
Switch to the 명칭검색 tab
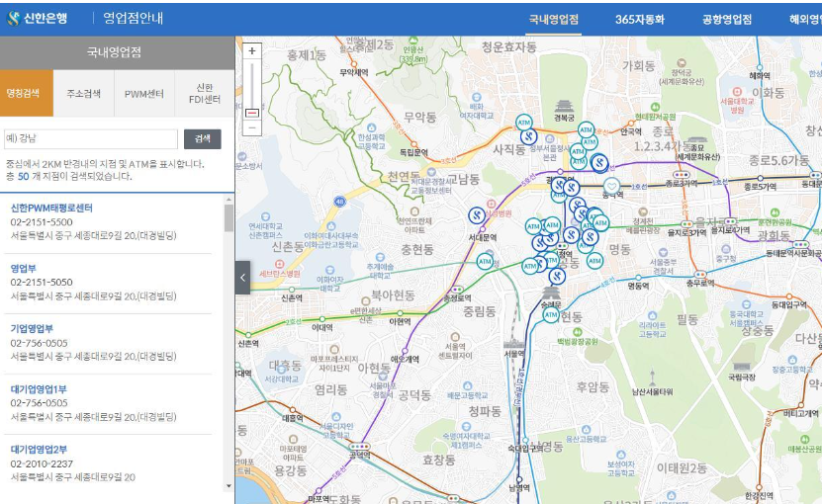click(x=26, y=93)
